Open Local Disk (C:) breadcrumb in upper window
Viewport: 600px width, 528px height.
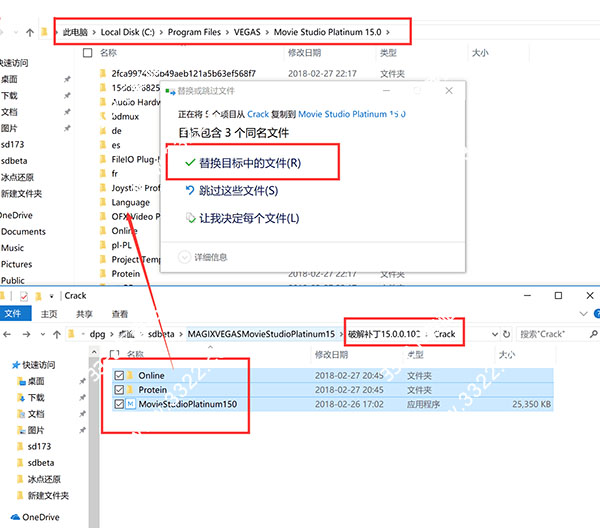tap(127, 32)
